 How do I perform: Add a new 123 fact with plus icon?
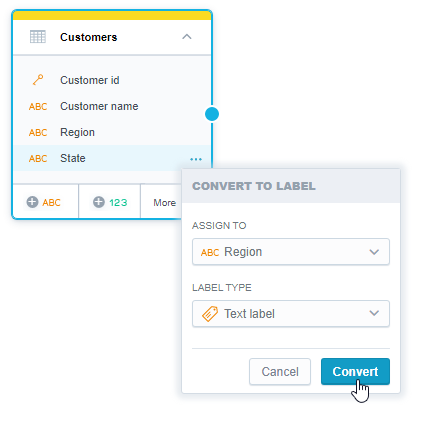pos(110,202)
